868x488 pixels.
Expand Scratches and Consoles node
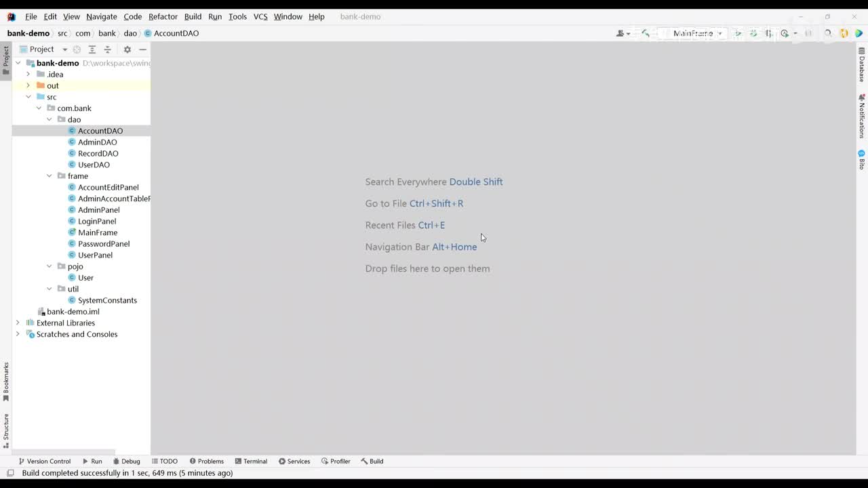click(18, 334)
